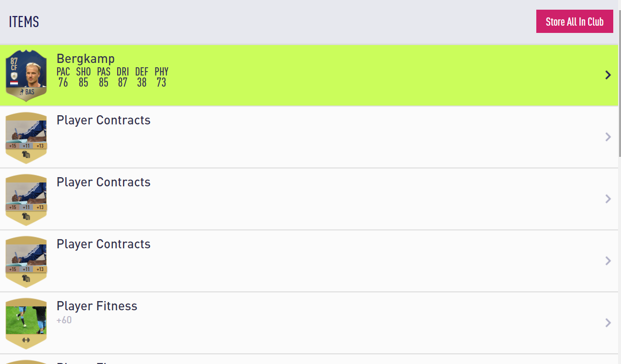This screenshot has width=621, height=364.
Task: Select the first Player Contracts title
Action: [x=104, y=120]
